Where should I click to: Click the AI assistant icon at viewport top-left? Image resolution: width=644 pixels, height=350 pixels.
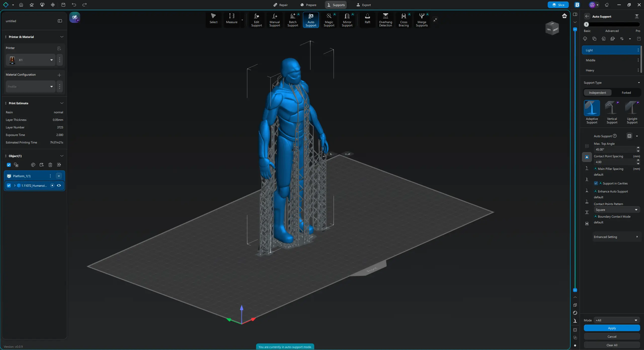point(75,17)
